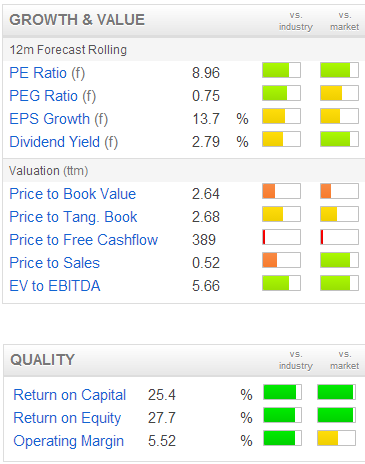Open the Return on Capital link

click(x=69, y=395)
